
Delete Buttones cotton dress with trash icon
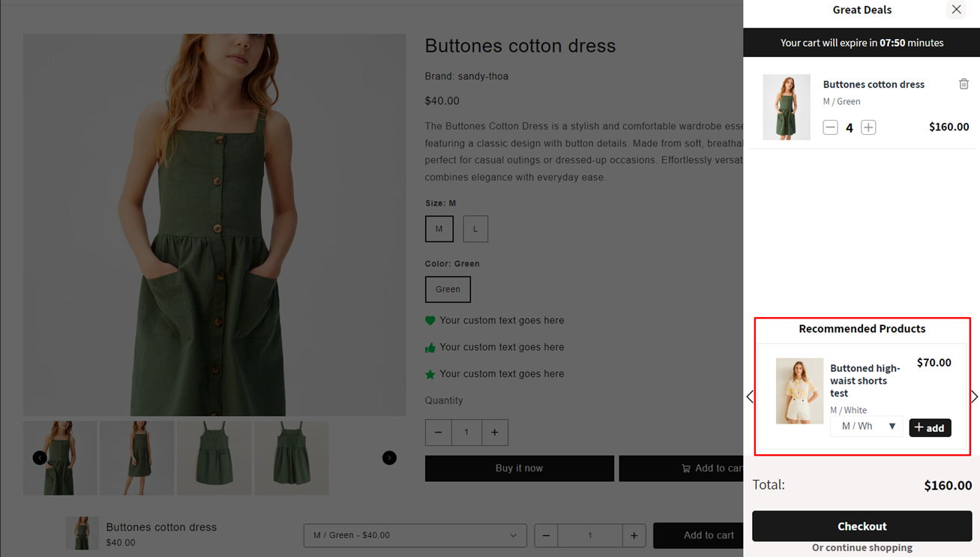pos(964,84)
